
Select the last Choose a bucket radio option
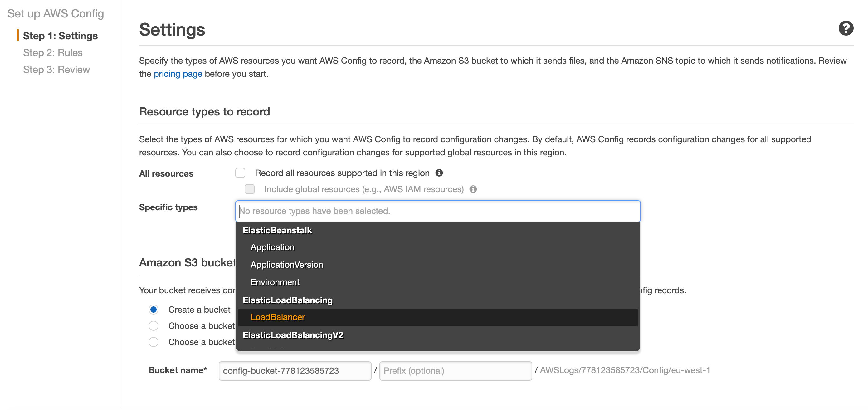click(154, 342)
